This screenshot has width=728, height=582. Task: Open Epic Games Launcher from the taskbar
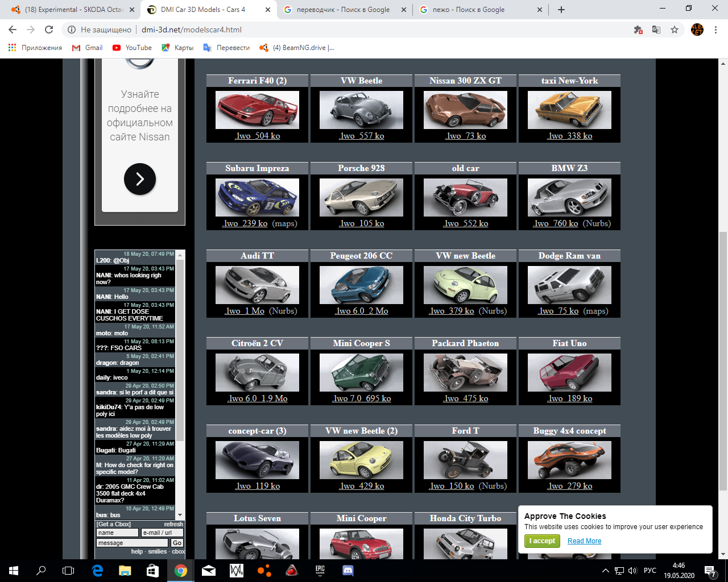[320, 571]
